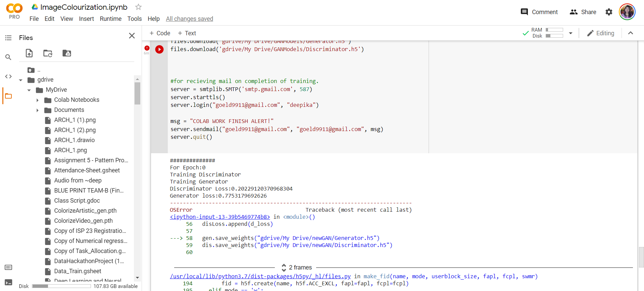Select ColorizeVideo_gen.pth file
The image size is (644, 291).
tap(83, 221)
